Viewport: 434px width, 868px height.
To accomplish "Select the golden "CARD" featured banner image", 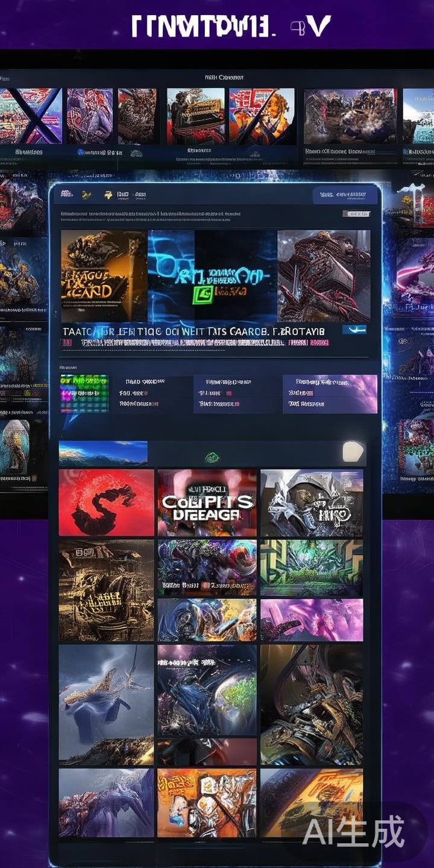I will point(104,276).
